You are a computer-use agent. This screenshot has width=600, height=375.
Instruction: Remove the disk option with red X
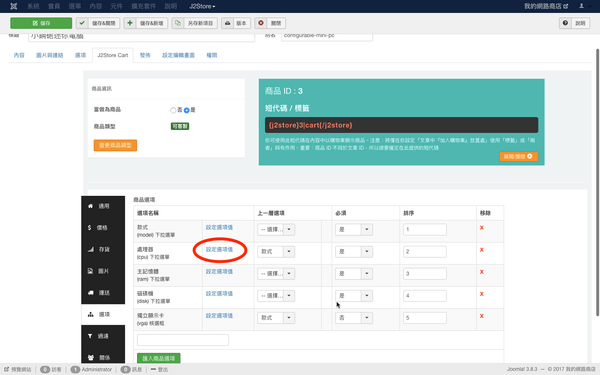[x=482, y=294]
